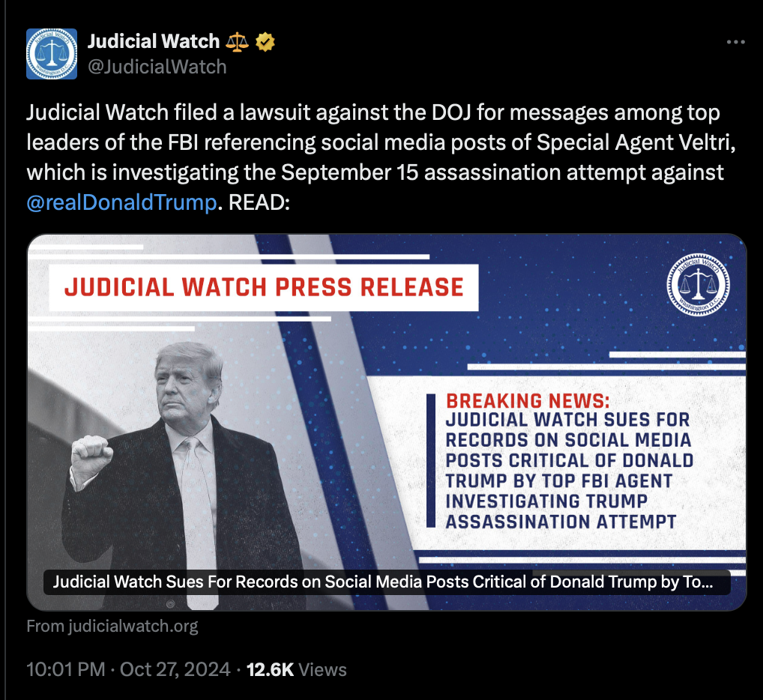Open the press release link card image
Screen dimensions: 763x700
[387, 422]
